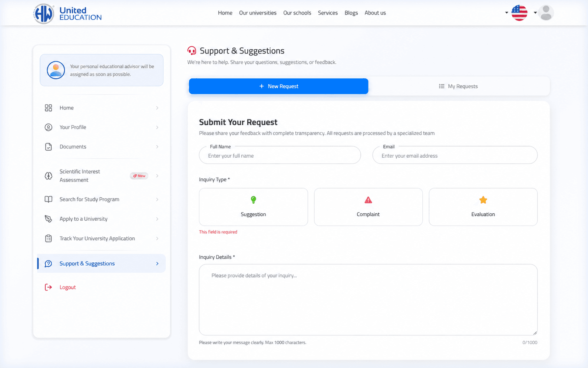
Task: Click the Inquiry Details resize handle
Action: (x=535, y=333)
